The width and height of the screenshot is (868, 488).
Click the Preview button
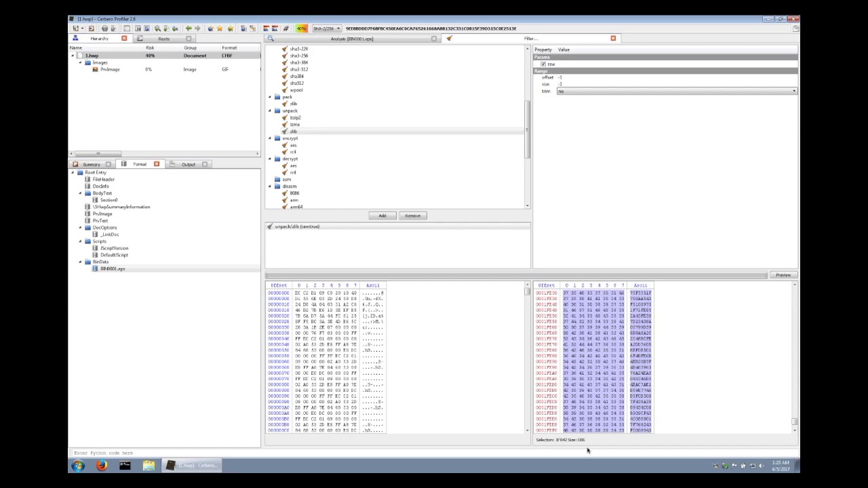click(783, 275)
